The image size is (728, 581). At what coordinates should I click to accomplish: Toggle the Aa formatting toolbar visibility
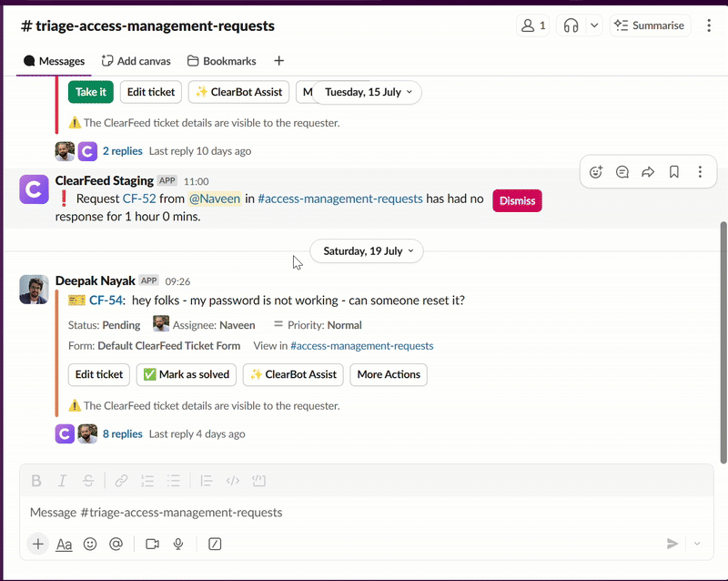(64, 544)
